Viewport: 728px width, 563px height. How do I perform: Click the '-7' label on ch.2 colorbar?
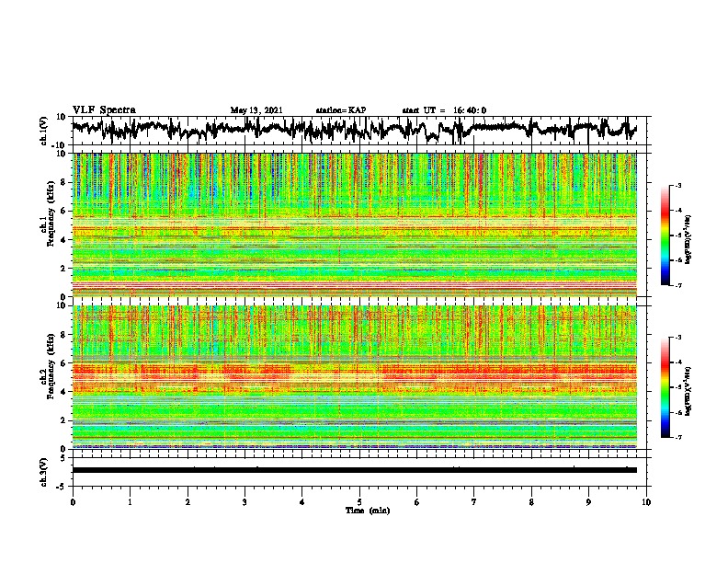[677, 437]
